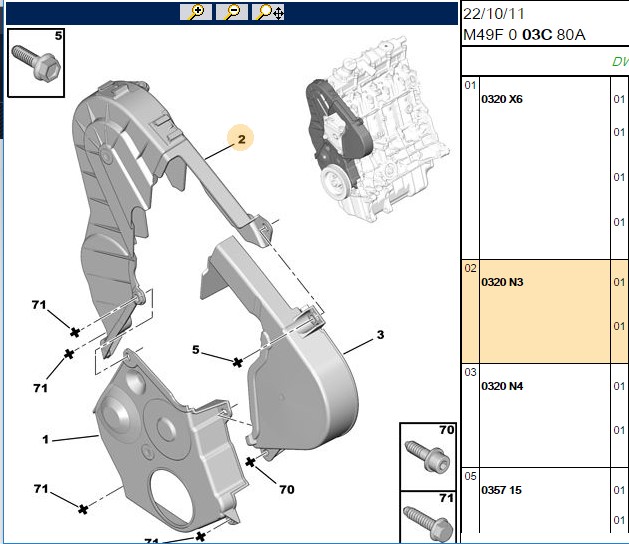The width and height of the screenshot is (629, 544).
Task: Click the zoom in magnifier icon
Action: click(196, 12)
